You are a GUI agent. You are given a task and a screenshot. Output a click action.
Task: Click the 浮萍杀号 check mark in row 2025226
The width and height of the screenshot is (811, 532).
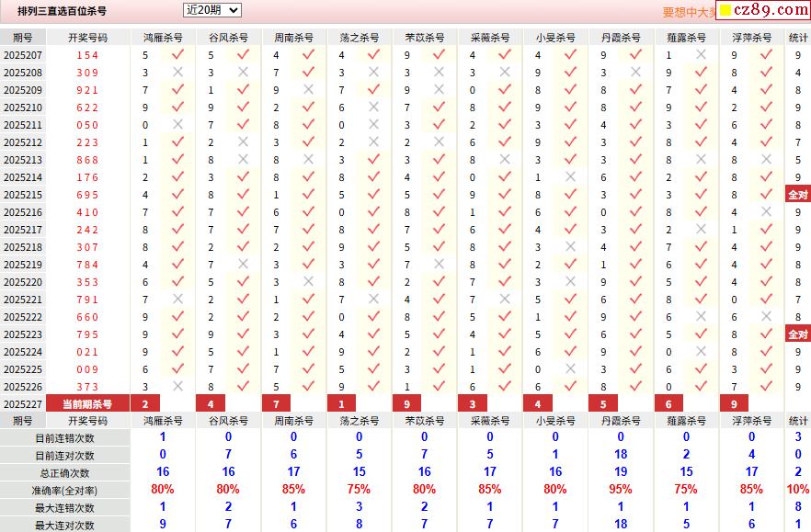point(767,385)
